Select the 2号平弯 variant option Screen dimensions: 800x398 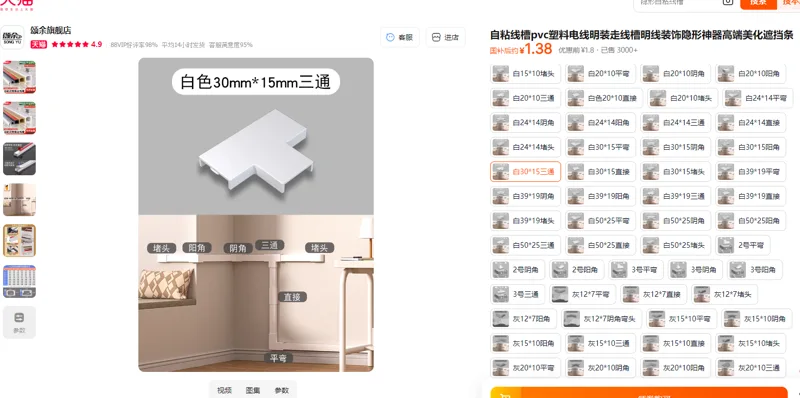743,245
